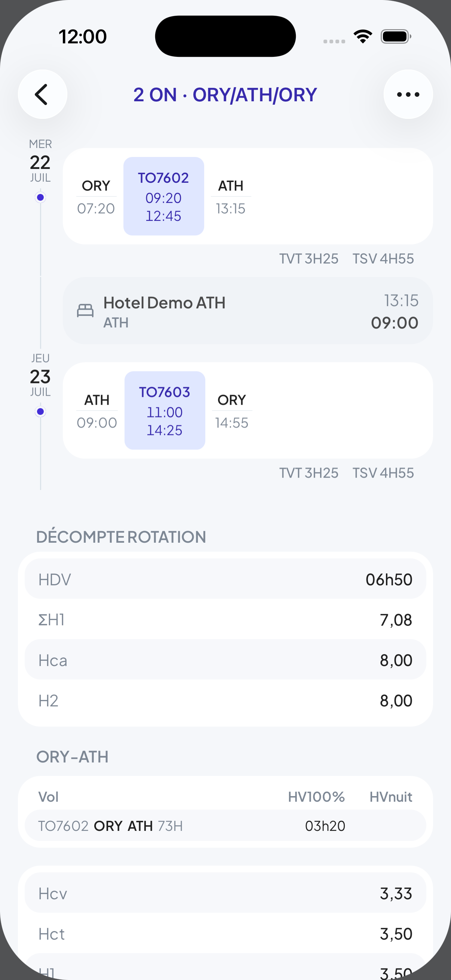
Task: Select the HDV 06h50 row
Action: tap(225, 579)
